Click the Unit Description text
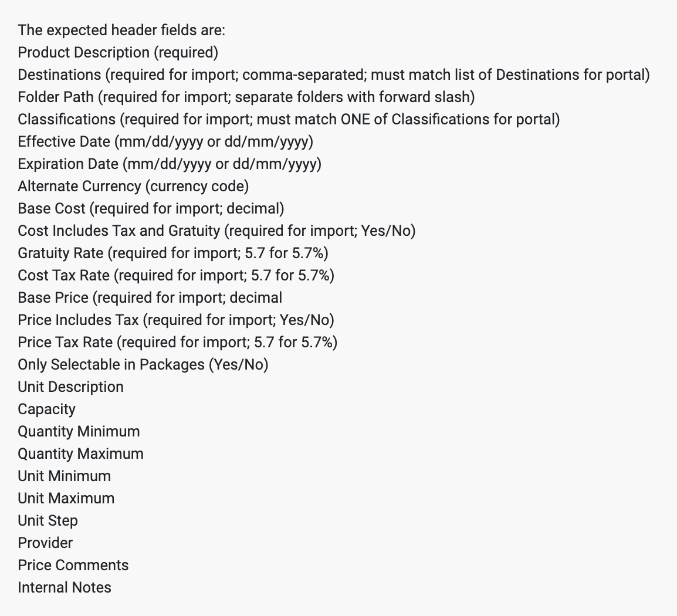 point(71,387)
